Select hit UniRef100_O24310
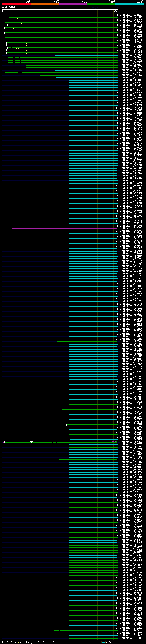This screenshot has height=644, width=146. pyautogui.click(x=131, y=15)
